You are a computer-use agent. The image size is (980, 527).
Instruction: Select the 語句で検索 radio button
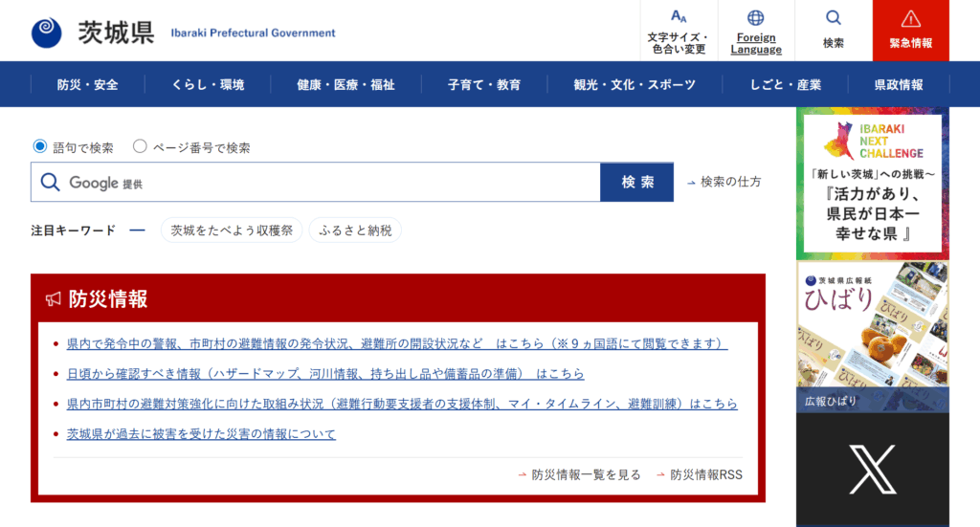(40, 146)
